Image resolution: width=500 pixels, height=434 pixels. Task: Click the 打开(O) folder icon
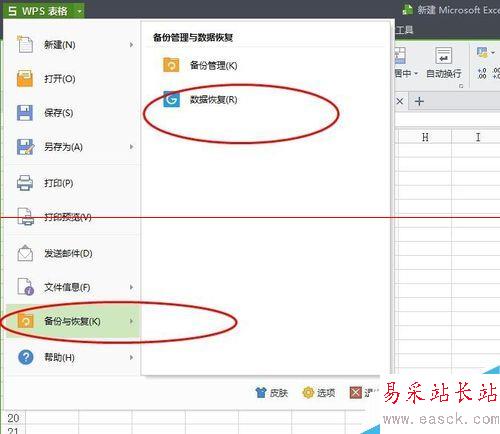pyautogui.click(x=25, y=79)
